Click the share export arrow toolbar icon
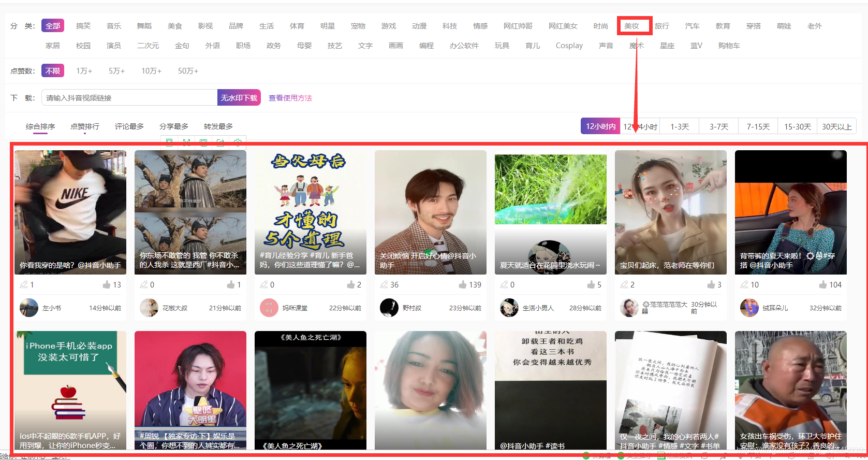Viewport: 868px width, 460px height. point(220,142)
